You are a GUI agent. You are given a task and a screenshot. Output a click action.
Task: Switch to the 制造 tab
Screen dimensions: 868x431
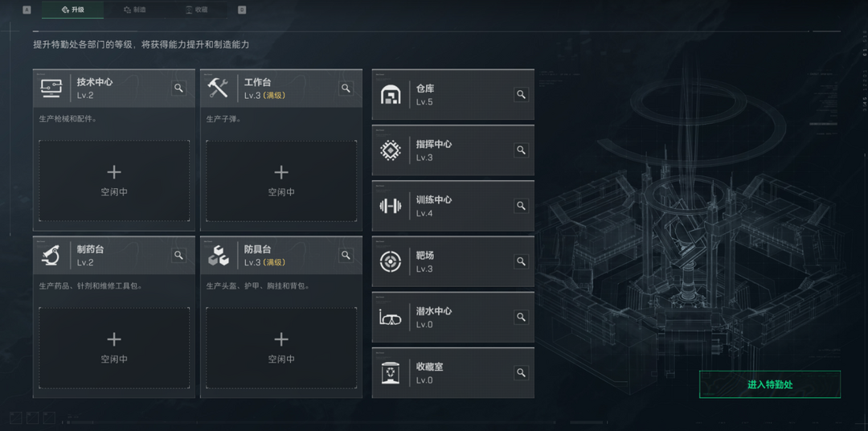[x=134, y=10]
